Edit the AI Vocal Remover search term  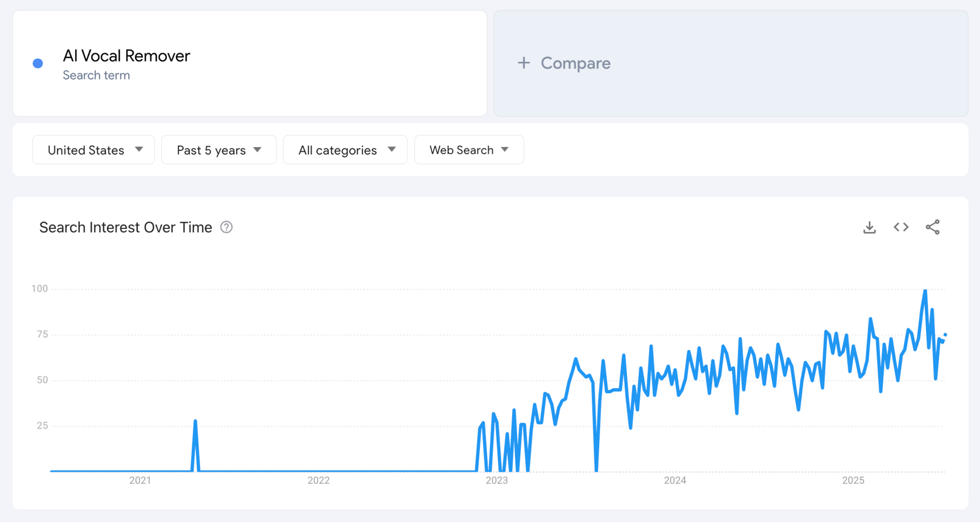point(127,56)
